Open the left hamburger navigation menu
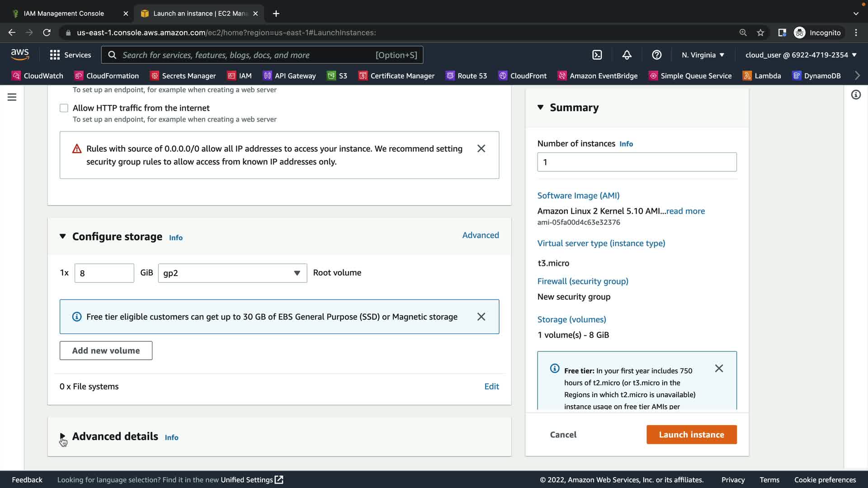 (x=12, y=97)
